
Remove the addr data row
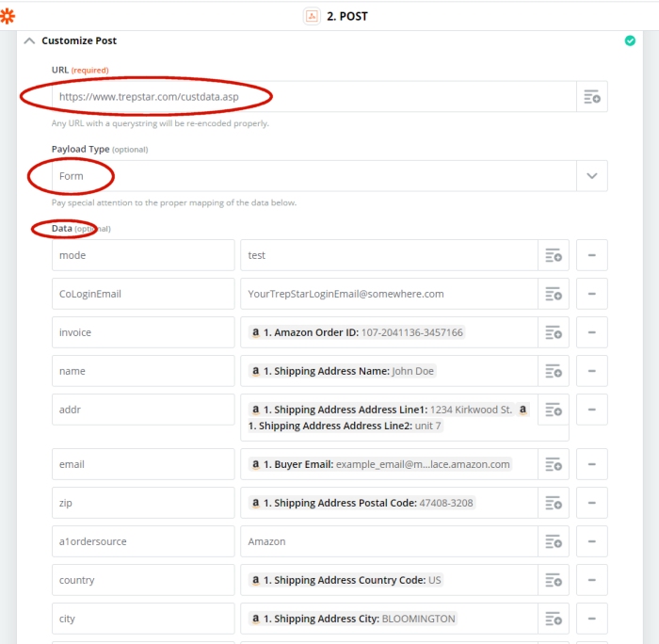tap(592, 410)
